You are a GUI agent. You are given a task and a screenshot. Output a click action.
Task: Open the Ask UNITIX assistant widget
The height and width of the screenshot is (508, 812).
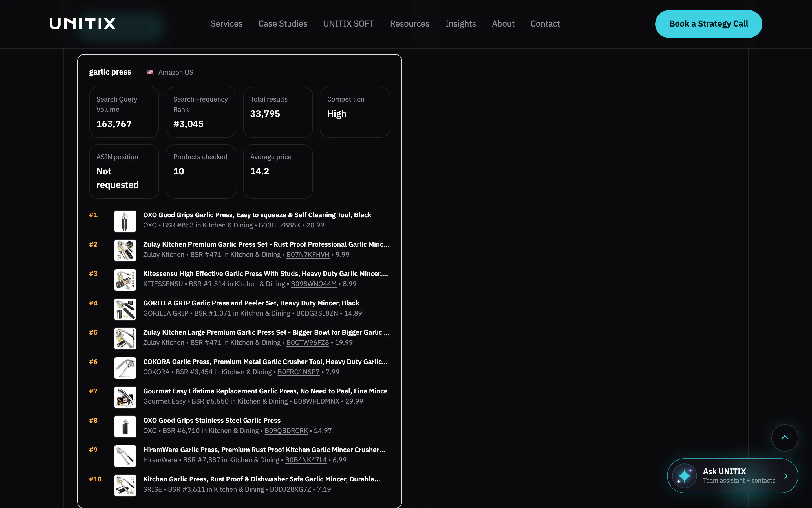pyautogui.click(x=732, y=476)
